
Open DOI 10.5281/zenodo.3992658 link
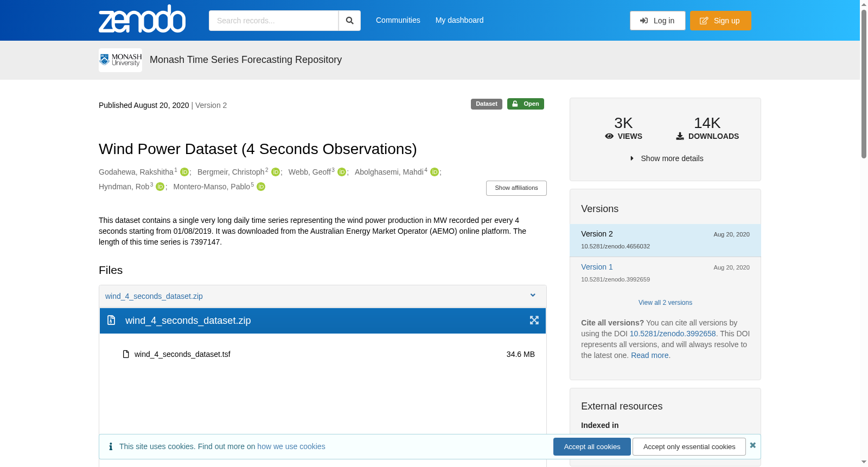673,334
